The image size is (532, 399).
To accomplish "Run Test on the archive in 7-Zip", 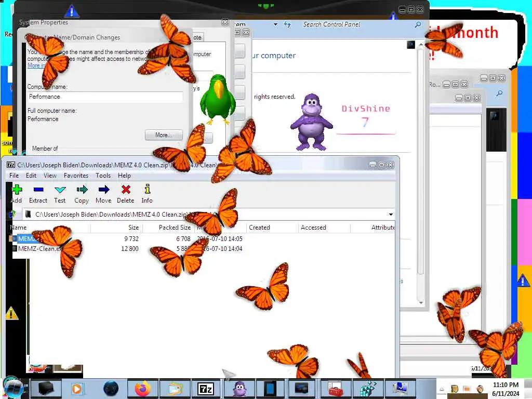I will pos(60,193).
